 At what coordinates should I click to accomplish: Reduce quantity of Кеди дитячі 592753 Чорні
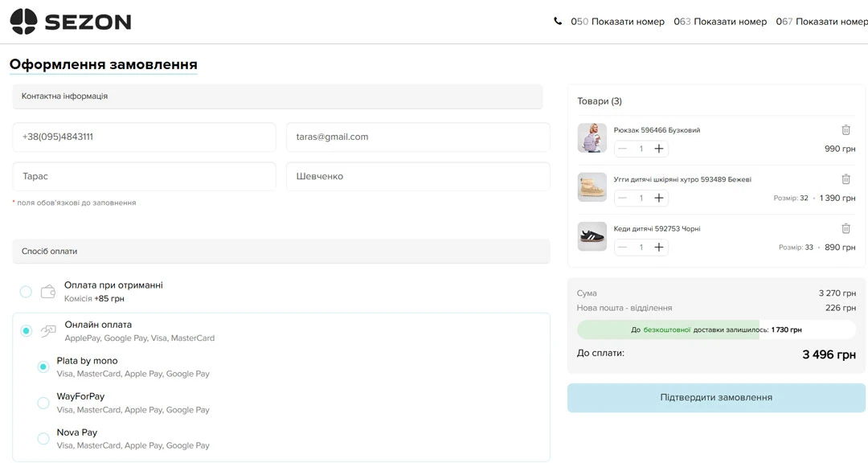623,248
